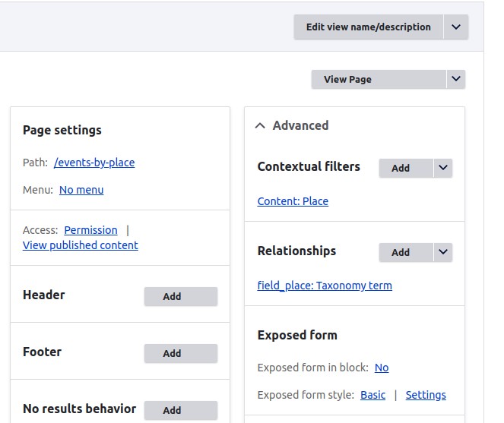Open the Permission access link
The image size is (504, 423).
coord(90,230)
